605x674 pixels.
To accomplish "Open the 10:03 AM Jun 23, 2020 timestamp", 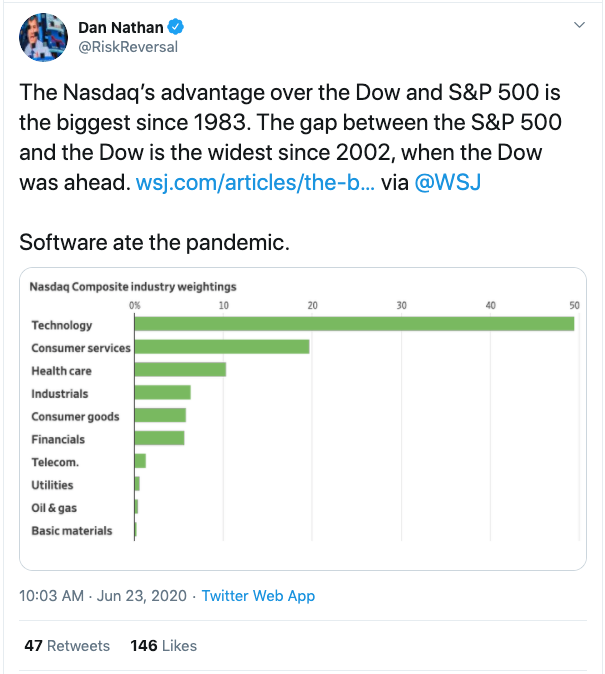I will 103,596.
